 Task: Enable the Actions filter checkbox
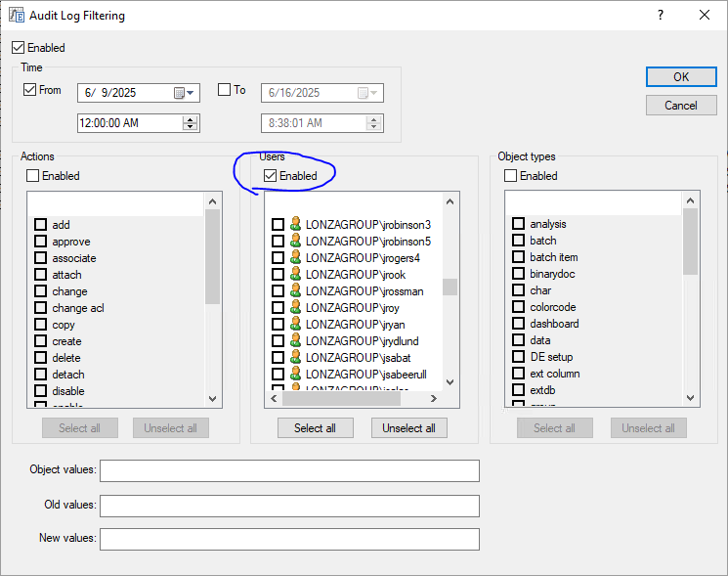(x=33, y=176)
